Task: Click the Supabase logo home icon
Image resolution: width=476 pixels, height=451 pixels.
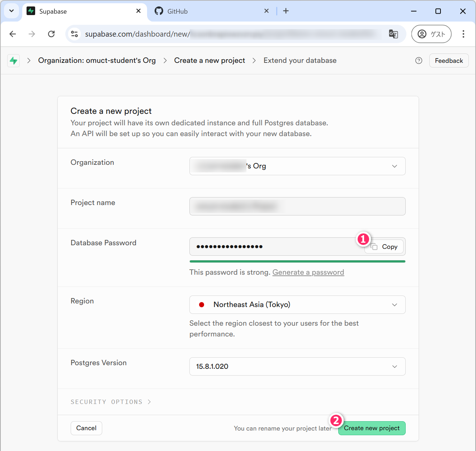Action: 14,61
